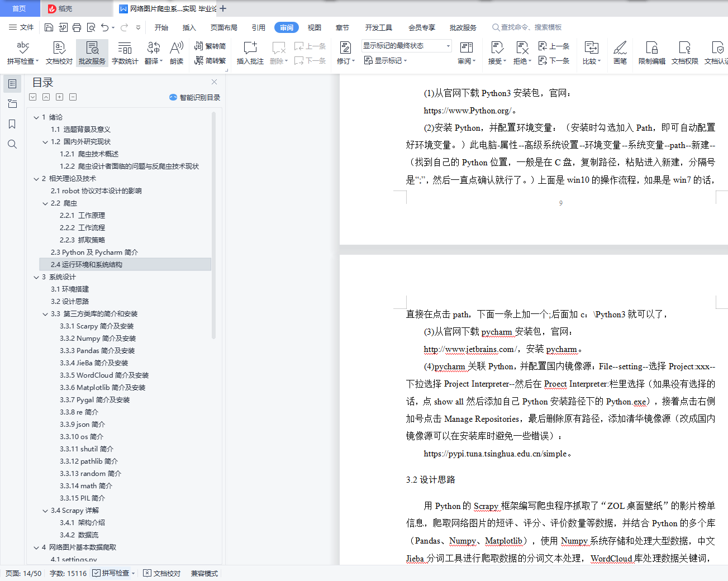728x581 pixels.
Task: Open 文档权限 document permissions
Action: [684, 53]
